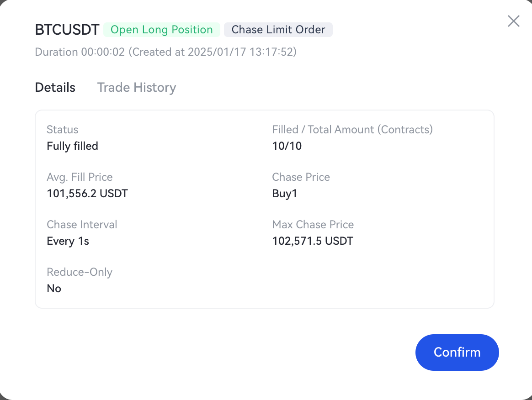The height and width of the screenshot is (400, 532).
Task: Switch to the Trade History tab
Action: pos(136,87)
